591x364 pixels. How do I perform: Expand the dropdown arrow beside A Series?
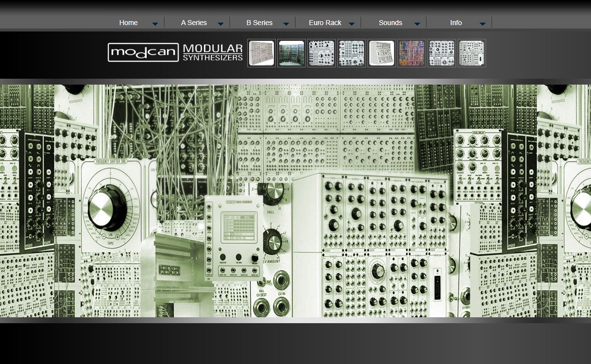pos(221,24)
